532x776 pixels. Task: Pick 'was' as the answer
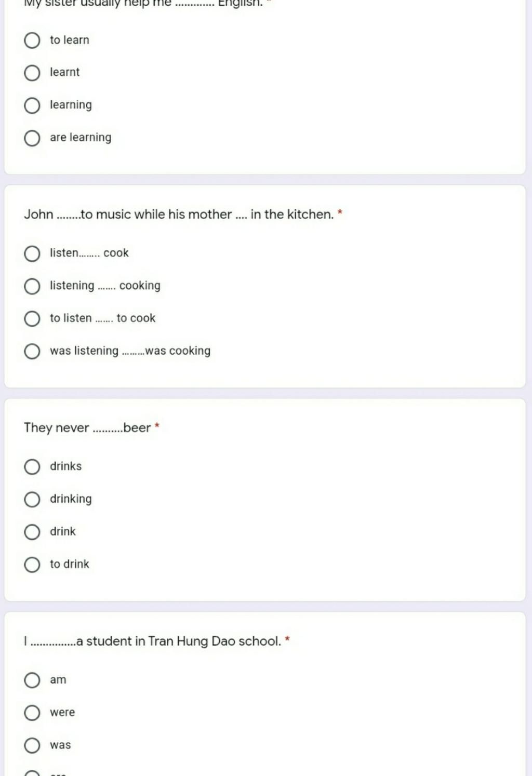pyautogui.click(x=32, y=745)
